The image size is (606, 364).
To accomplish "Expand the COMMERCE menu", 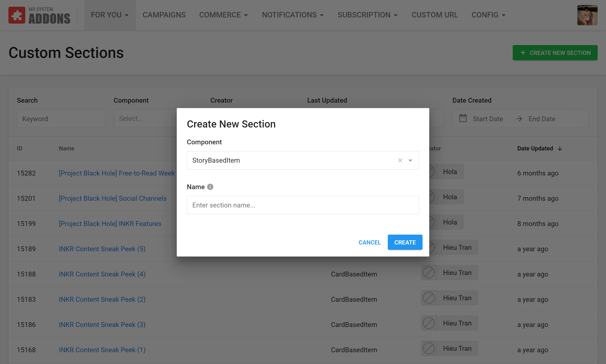I will 223,15.
